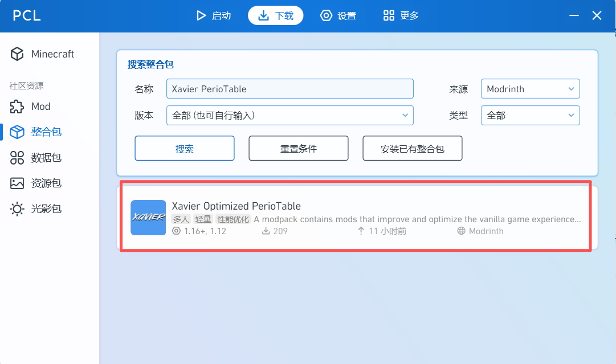Open the 来源 Modrinth source dropdown
Viewport: 616px width, 364px height.
pyautogui.click(x=531, y=89)
